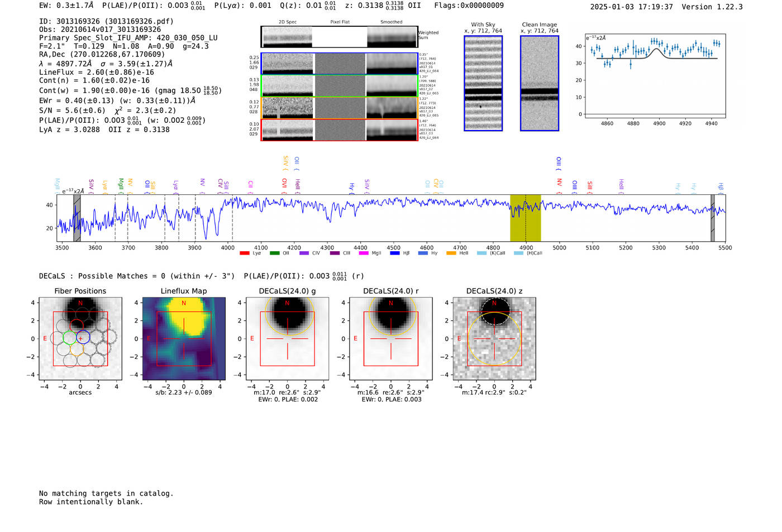Click the s/b: 2.23 +/- 0.089 caption

click(x=184, y=392)
